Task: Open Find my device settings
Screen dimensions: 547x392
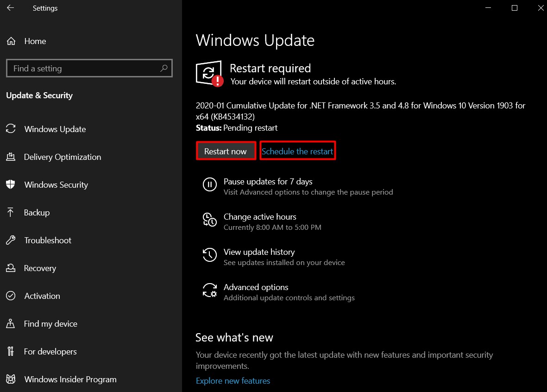Action: [50, 324]
